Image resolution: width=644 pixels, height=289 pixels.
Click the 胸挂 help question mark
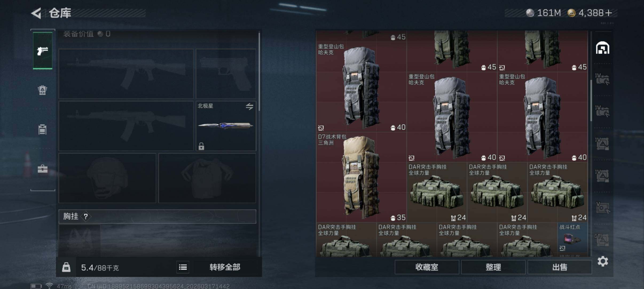pos(86,216)
